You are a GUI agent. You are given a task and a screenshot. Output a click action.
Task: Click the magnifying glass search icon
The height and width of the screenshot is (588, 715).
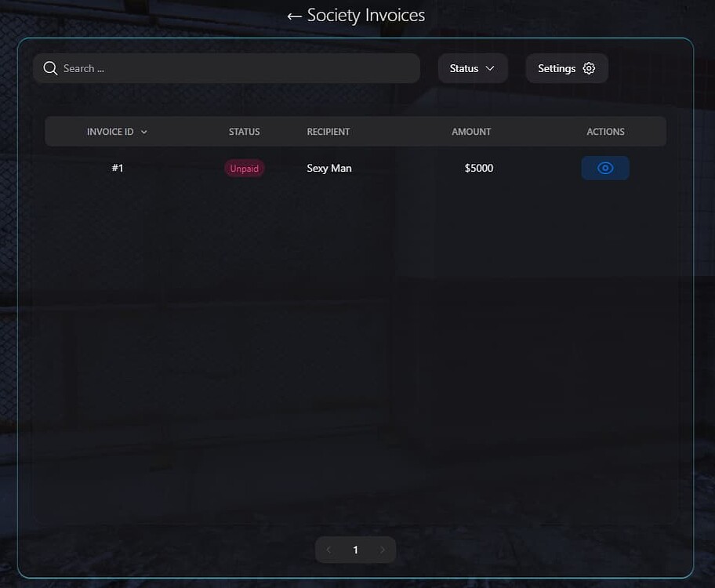tap(50, 68)
